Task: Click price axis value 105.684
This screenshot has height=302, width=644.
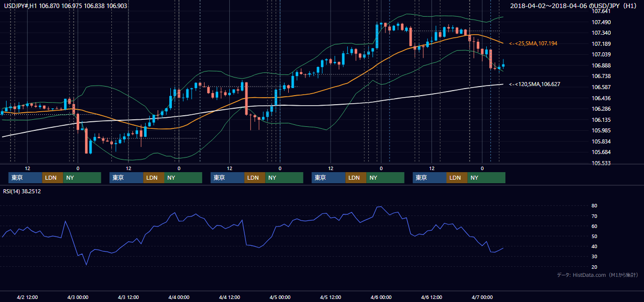Action: point(602,152)
